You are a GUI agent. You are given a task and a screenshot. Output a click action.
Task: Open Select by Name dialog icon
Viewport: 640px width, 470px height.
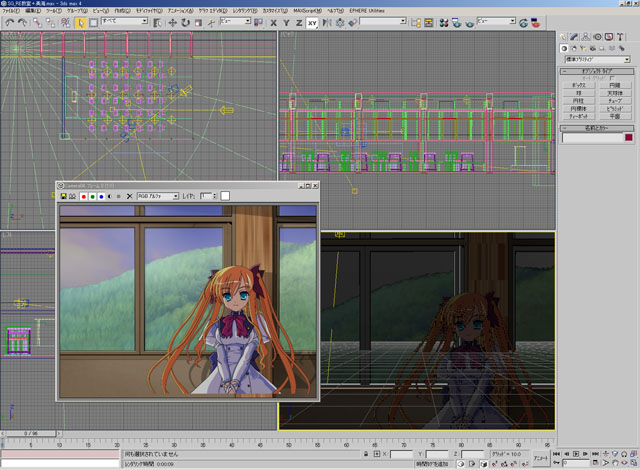(x=157, y=23)
